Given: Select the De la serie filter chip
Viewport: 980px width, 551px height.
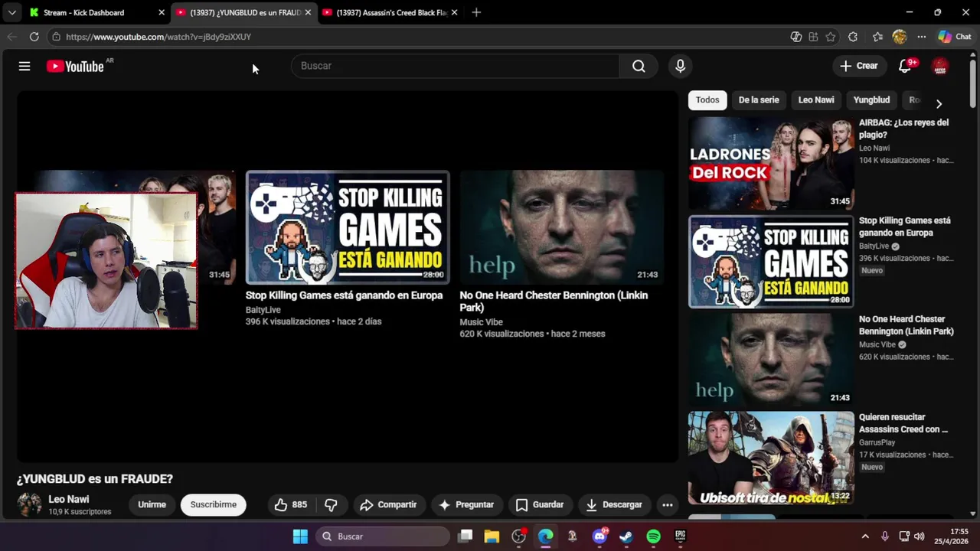Looking at the screenshot, I should coord(759,99).
